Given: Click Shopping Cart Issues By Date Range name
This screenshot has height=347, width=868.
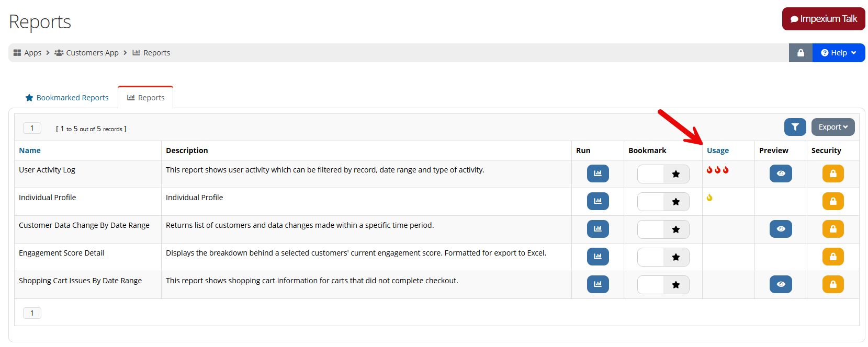Looking at the screenshot, I should (81, 281).
